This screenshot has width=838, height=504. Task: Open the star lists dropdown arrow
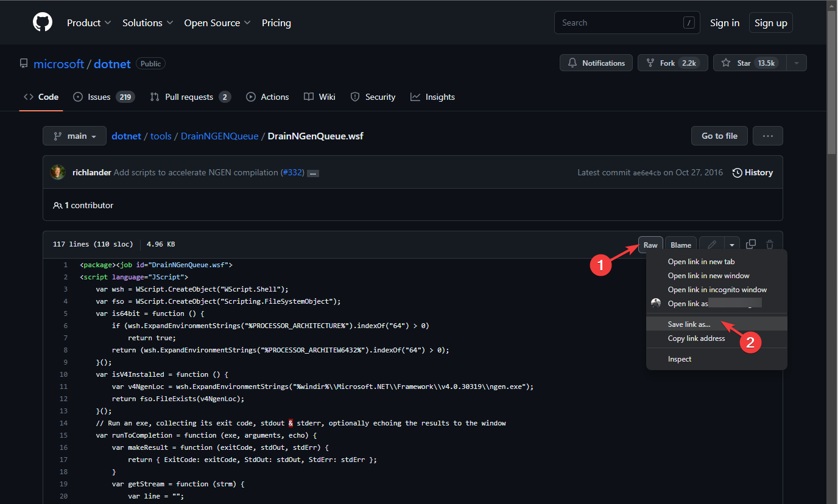797,63
